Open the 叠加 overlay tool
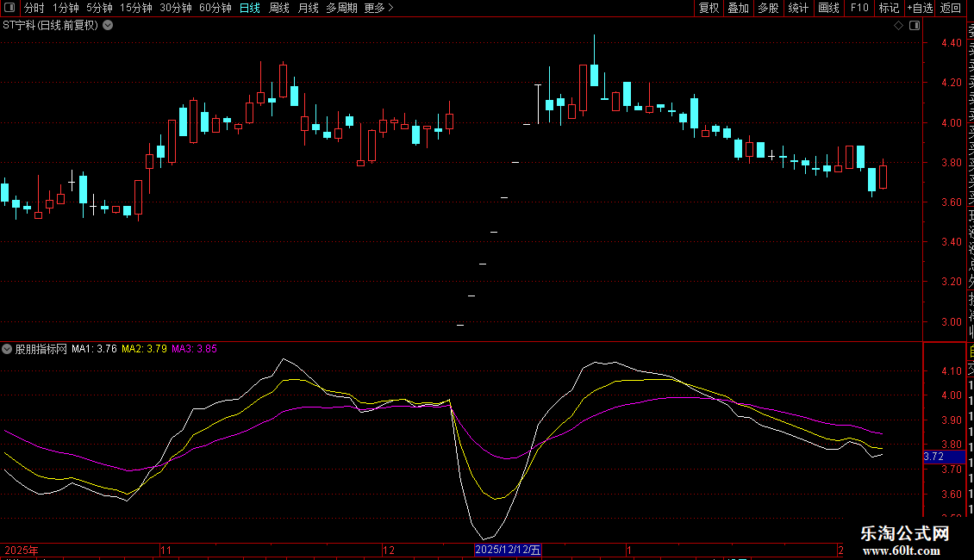The width and height of the screenshot is (974, 560). tap(738, 8)
